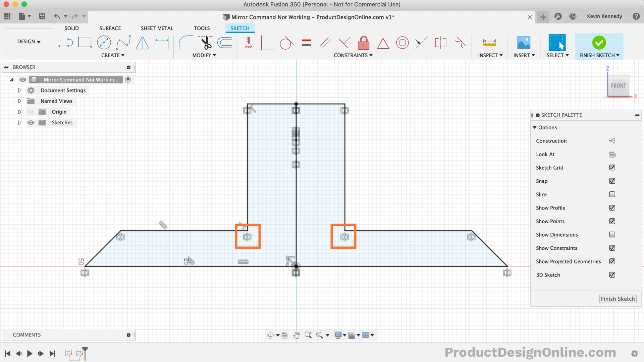
Task: Open the Measure tool under Inspect
Action: [489, 43]
